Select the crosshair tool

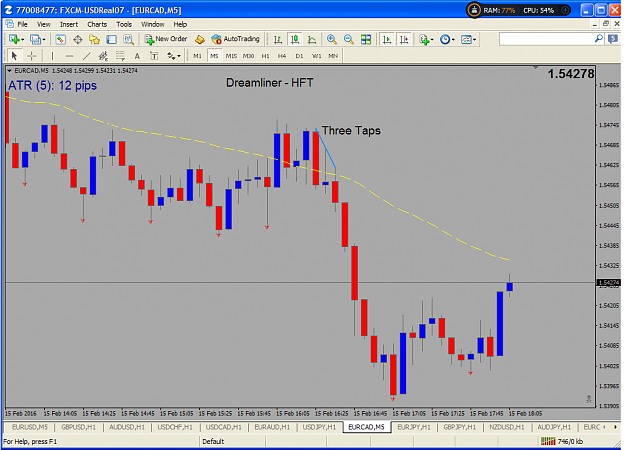[x=31, y=56]
